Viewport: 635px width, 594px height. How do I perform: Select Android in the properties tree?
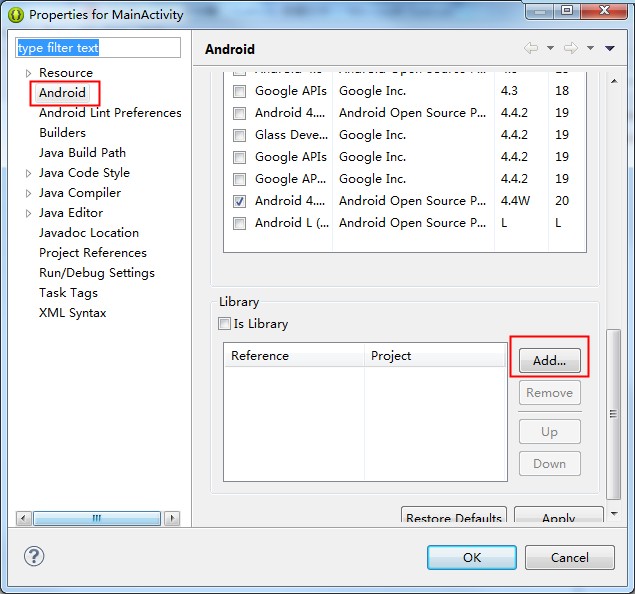(62, 93)
